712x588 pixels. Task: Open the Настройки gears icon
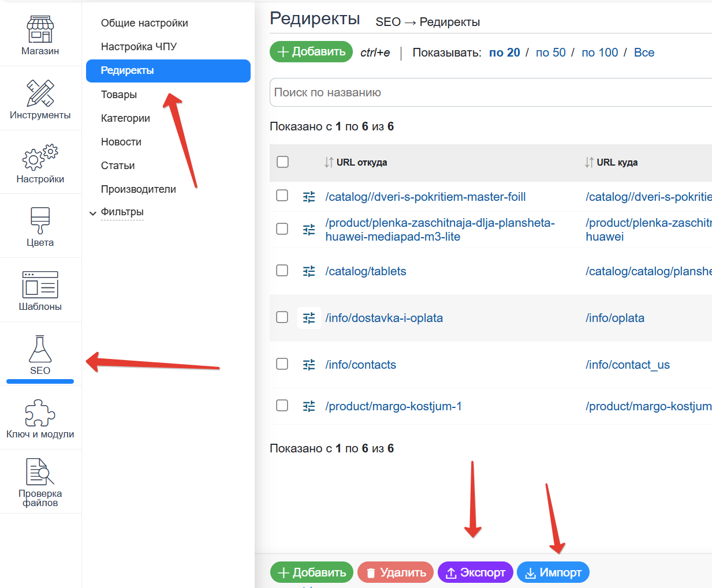40,158
